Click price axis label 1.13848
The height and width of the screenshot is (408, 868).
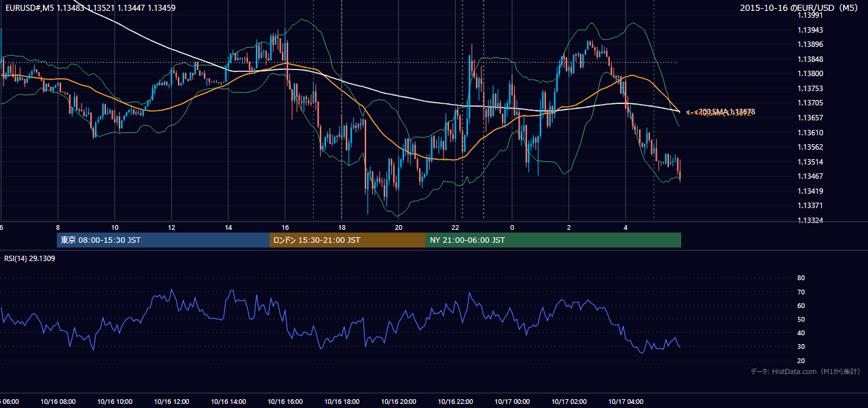click(x=810, y=59)
